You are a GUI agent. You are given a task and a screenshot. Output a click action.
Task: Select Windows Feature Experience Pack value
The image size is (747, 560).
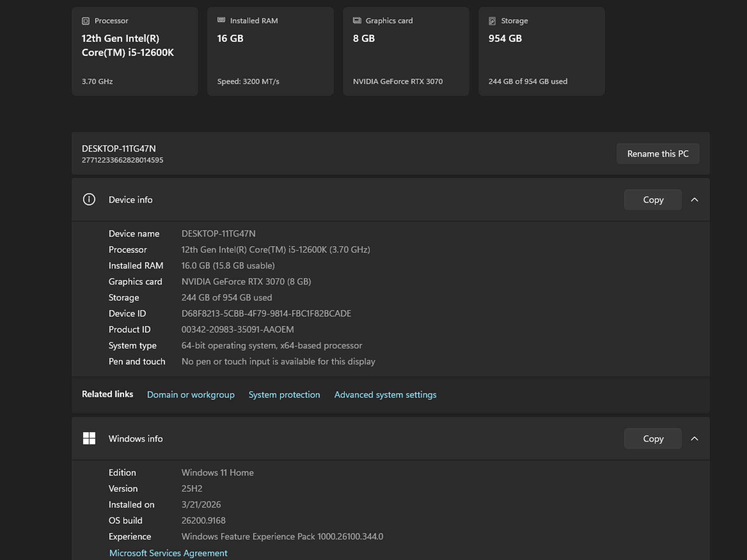(282, 537)
